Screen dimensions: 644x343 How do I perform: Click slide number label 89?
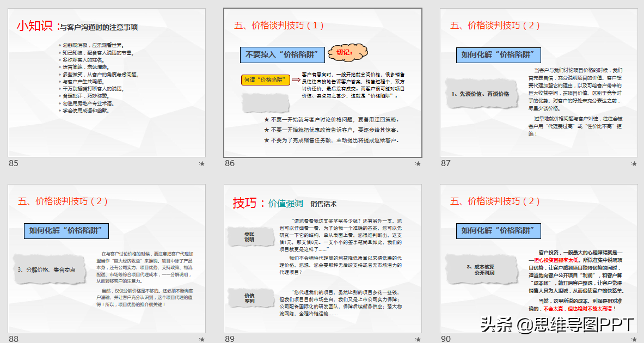[x=230, y=339]
